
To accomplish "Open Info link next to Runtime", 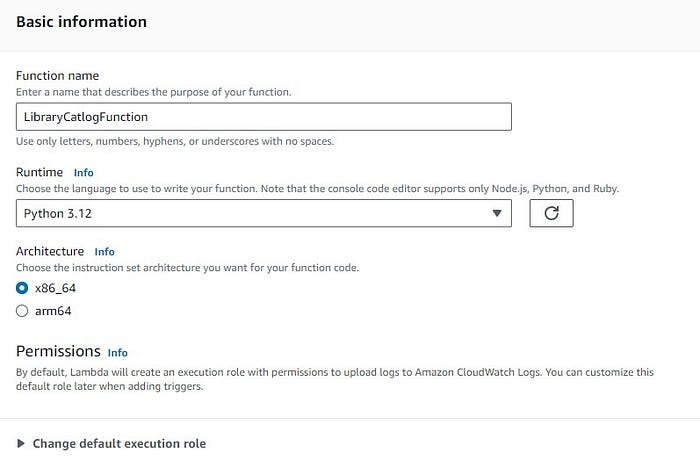I will (x=83, y=172).
